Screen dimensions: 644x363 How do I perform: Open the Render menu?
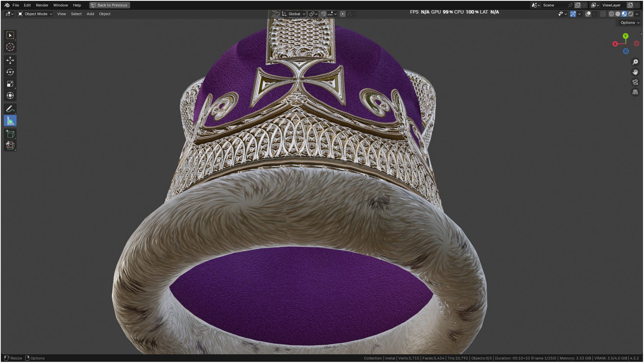point(42,5)
